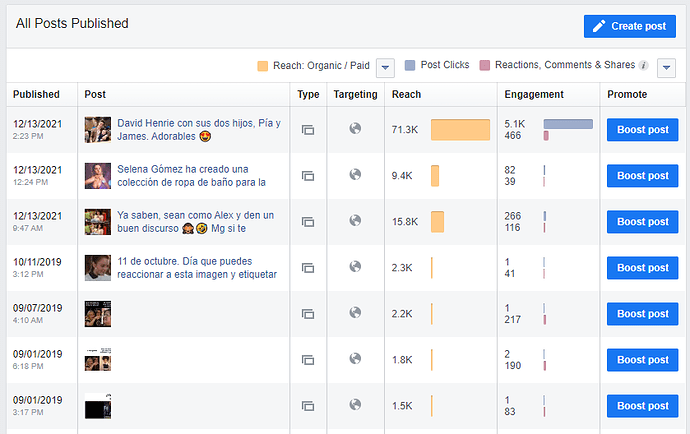Boost the 'Ya saben, sean como Alex' post
690x434 pixels.
[x=642, y=221]
